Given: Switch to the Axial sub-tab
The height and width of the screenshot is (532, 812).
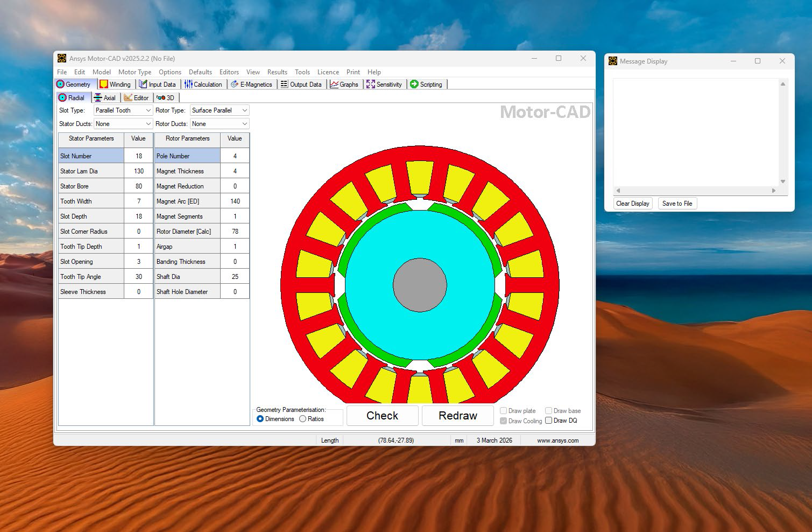Looking at the screenshot, I should (x=105, y=98).
